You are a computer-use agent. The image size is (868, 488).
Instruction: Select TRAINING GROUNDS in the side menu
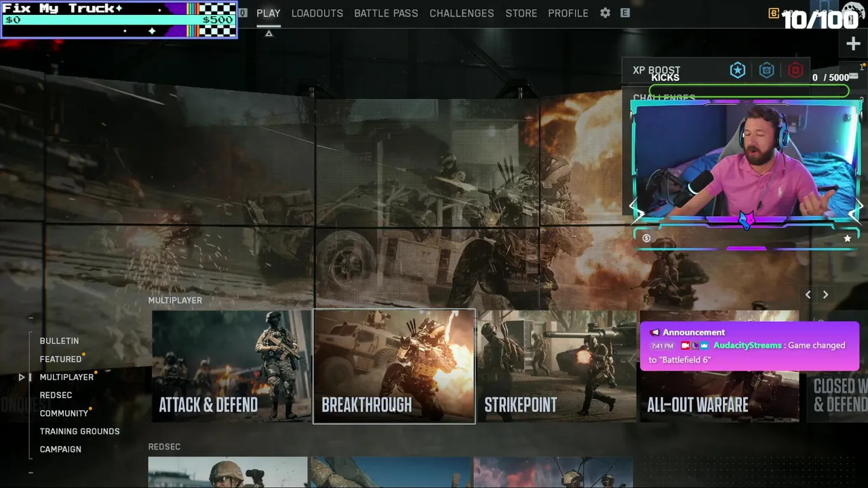79,431
